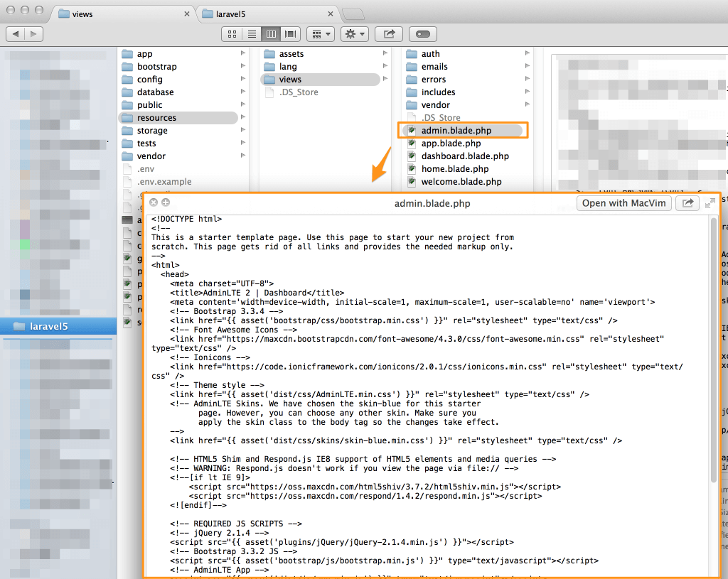Expand the app folder arrow
Viewport: 728px width, 579px height.
(243, 53)
